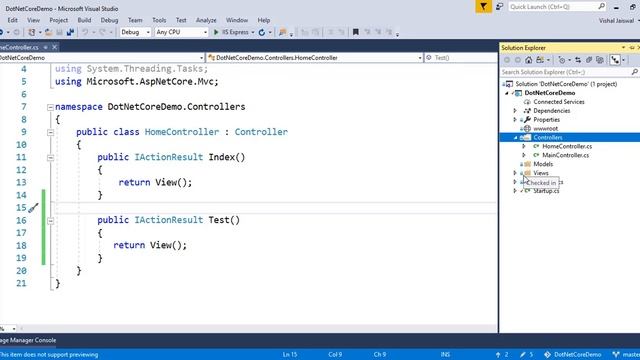The image size is (640, 360).
Task: Toggle the highlighted Preview Selected Items button
Action: coord(614,60)
